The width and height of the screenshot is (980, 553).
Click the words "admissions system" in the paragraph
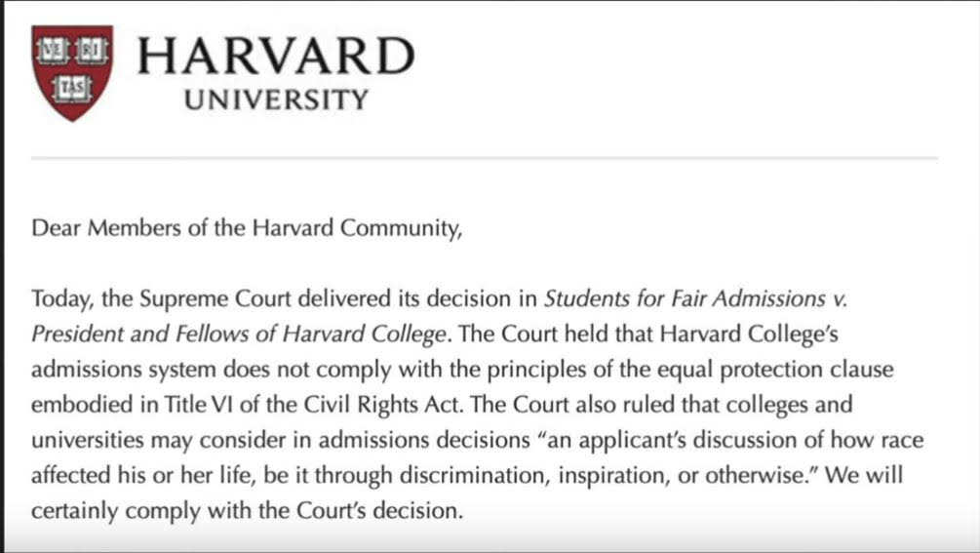(x=124, y=370)
